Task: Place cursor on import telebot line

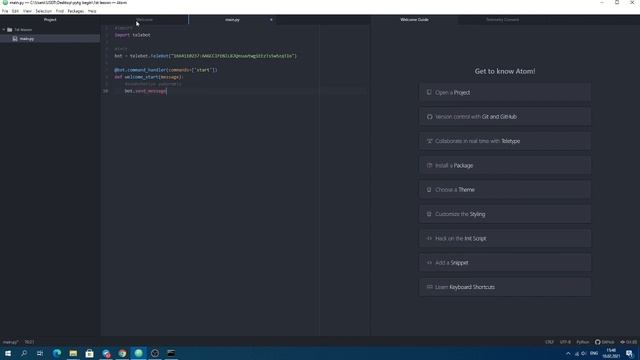Action: click(132, 35)
